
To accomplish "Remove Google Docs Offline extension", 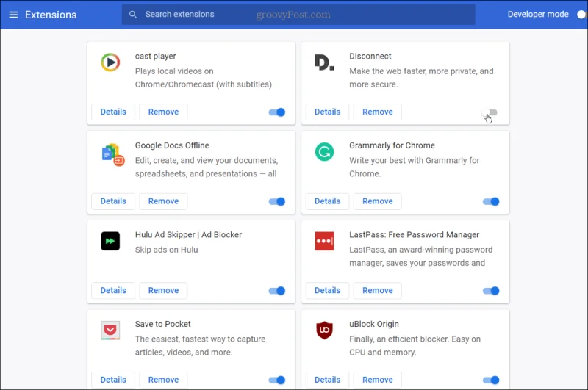I will [x=163, y=201].
